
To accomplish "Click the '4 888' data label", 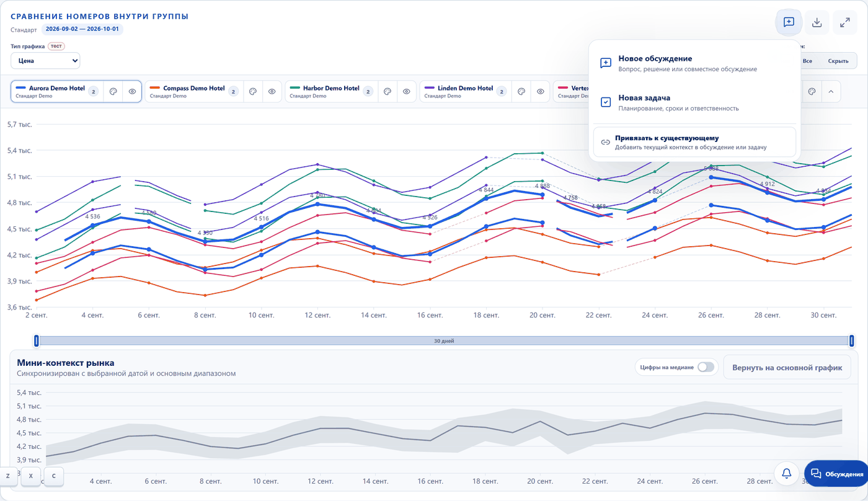I will [x=542, y=186].
